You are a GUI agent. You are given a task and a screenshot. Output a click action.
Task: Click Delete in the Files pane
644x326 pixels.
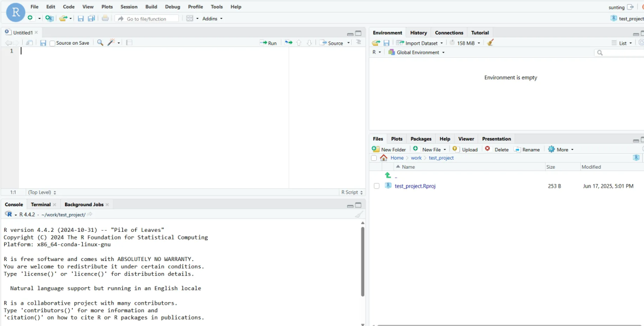(x=497, y=150)
